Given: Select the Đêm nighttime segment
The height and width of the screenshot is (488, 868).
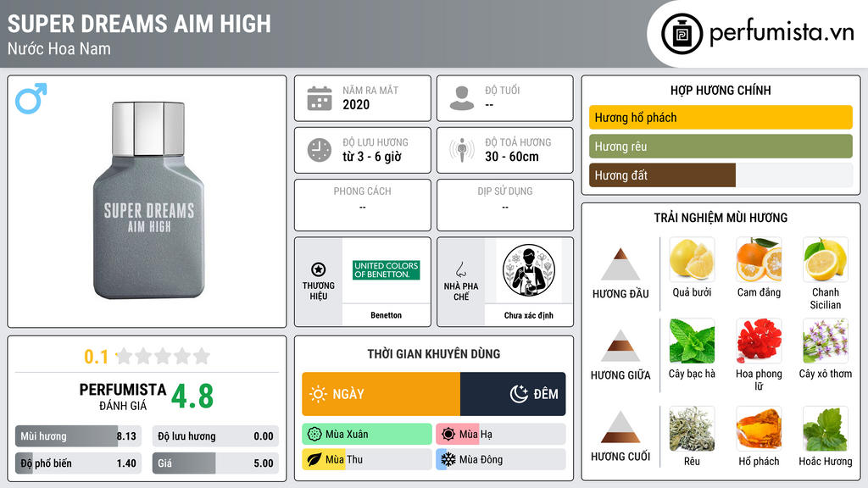Looking at the screenshot, I should (513, 394).
